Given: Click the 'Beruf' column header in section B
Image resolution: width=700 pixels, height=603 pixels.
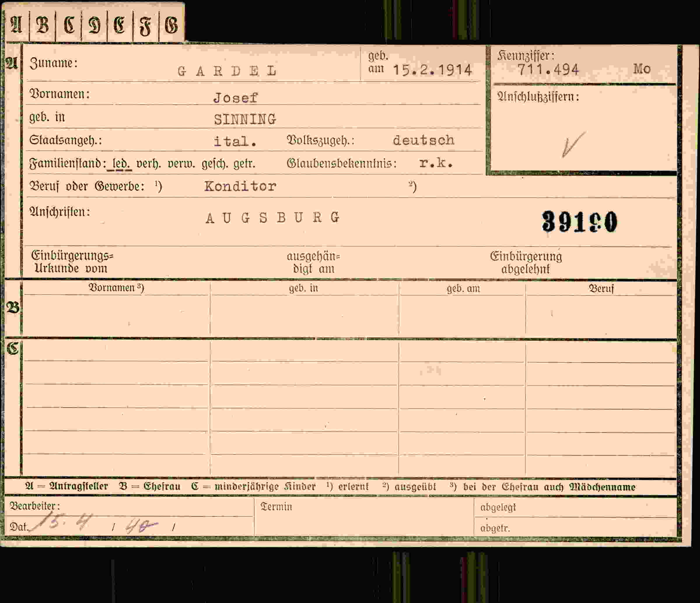Looking at the screenshot, I should click(x=601, y=288).
